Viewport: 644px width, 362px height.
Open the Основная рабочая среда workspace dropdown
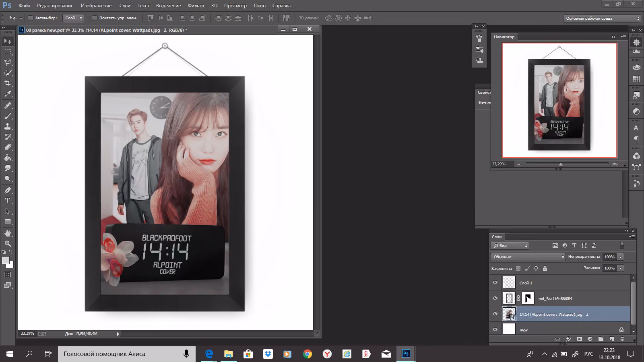pos(602,19)
